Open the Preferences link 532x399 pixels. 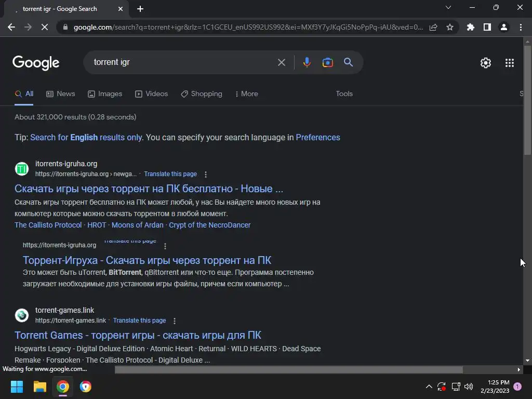coord(318,137)
